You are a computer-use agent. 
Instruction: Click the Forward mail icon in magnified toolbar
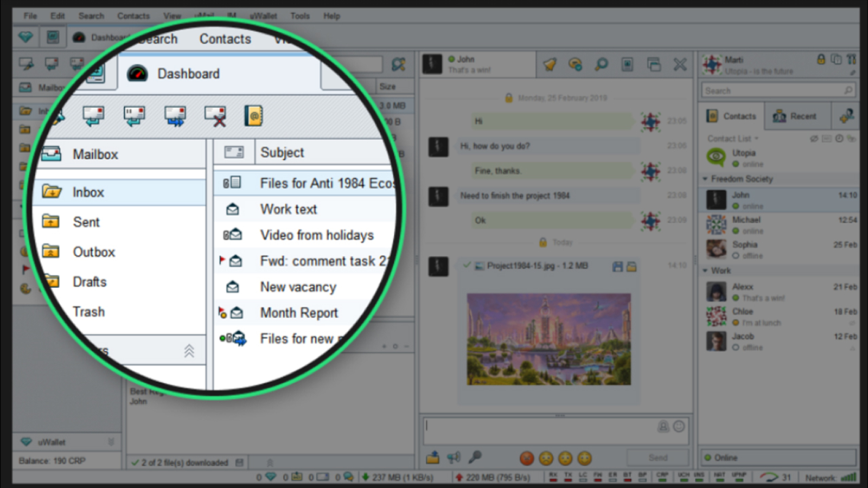[x=175, y=115]
